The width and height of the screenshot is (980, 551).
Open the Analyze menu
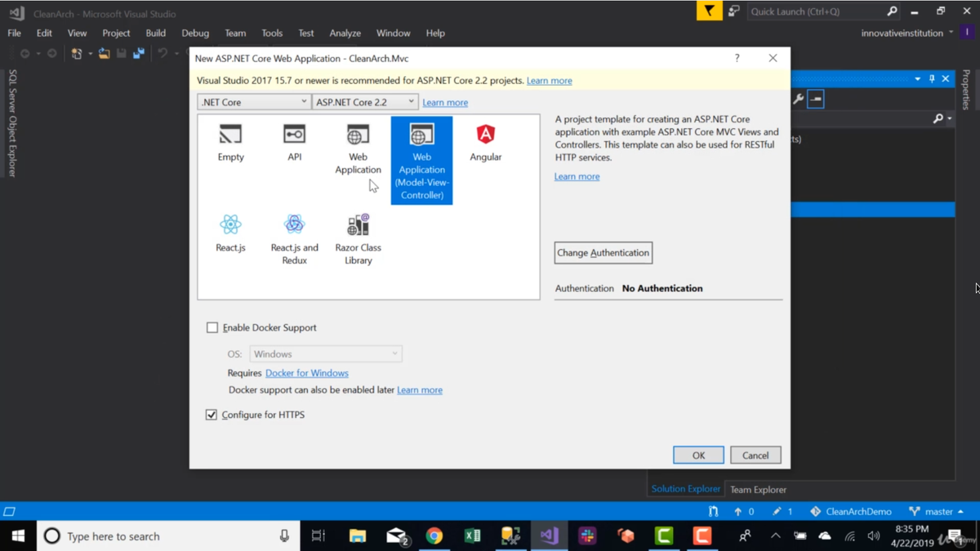pos(345,33)
